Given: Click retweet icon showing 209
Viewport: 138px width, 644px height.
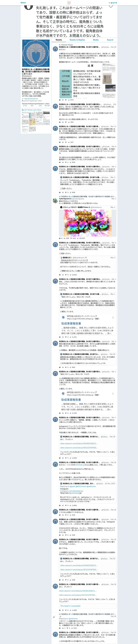Looking at the screenshot, I should pyautogui.click(x=64, y=238).
